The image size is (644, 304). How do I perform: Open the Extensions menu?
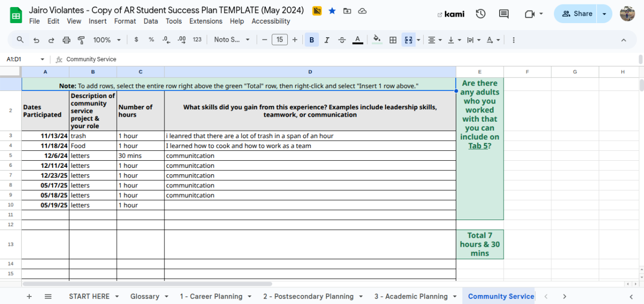[206, 21]
